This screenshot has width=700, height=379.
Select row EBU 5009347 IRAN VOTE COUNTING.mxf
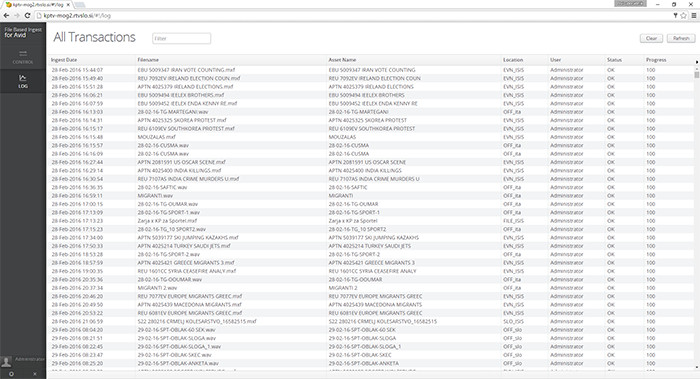[x=371, y=70]
